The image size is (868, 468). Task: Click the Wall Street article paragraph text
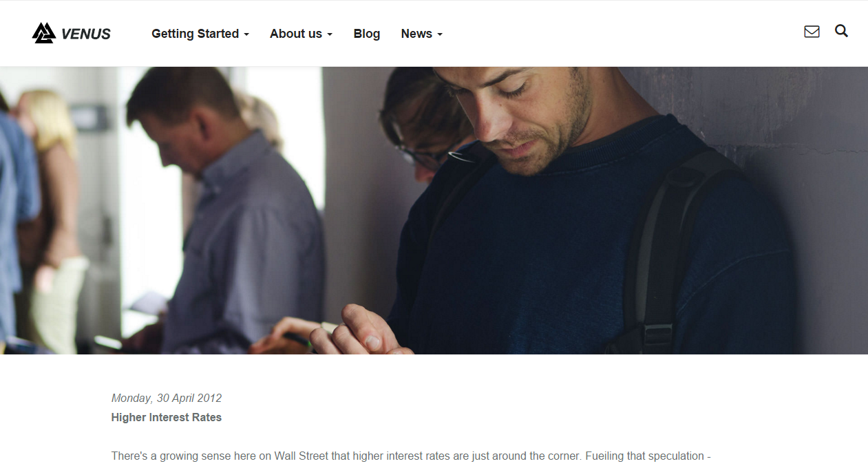[x=411, y=456]
